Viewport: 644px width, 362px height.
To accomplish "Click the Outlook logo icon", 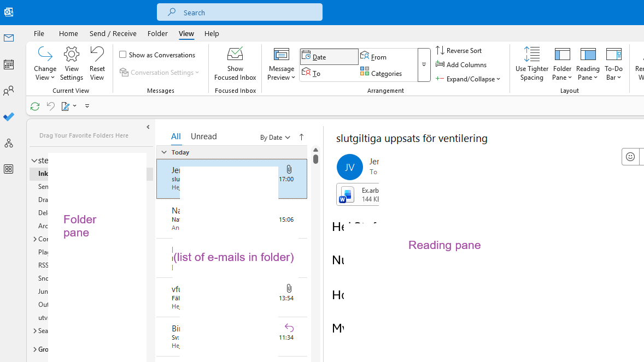I will click(x=9, y=13).
